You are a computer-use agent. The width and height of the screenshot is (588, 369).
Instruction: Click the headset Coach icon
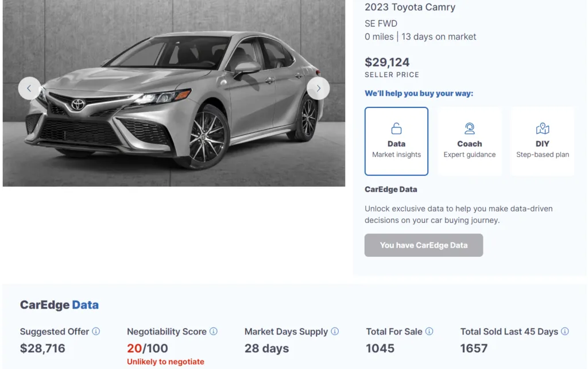tap(470, 128)
